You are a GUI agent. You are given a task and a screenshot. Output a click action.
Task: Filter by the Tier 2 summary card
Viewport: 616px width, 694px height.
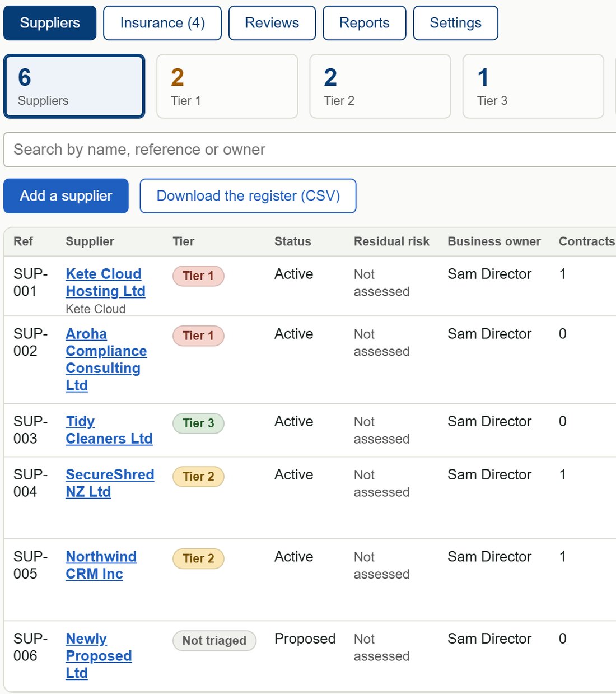point(380,86)
